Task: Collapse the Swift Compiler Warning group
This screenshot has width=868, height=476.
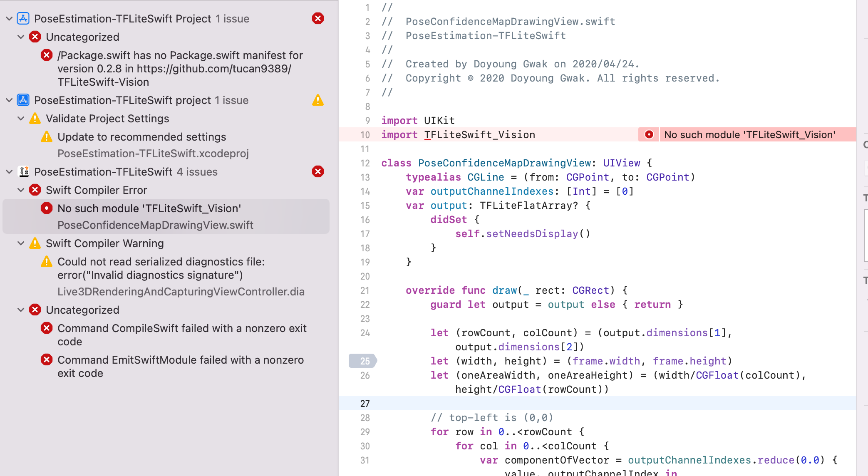Action: click(x=21, y=243)
